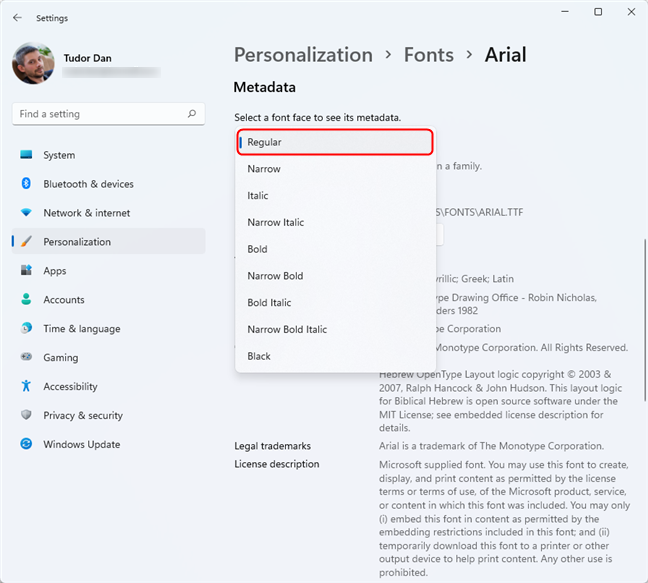Screen dimensions: 648x583
Task: Choose Italic from font face list
Action: (335, 195)
